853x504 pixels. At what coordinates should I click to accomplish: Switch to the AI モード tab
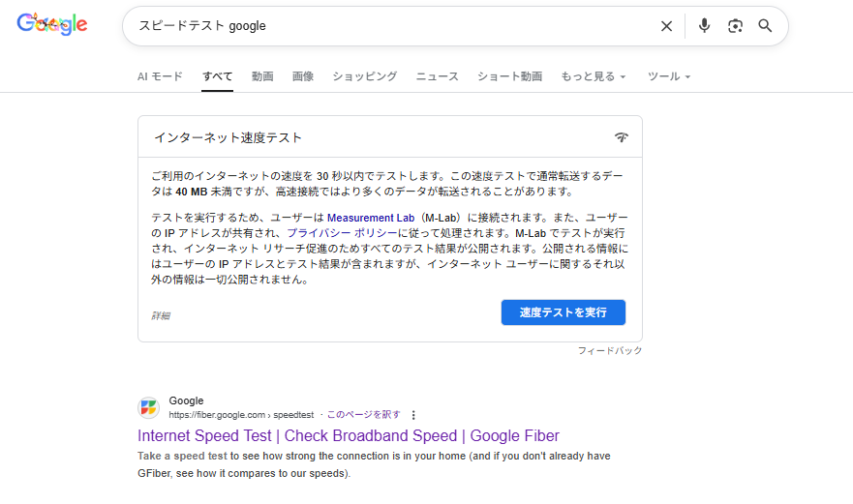(x=160, y=76)
